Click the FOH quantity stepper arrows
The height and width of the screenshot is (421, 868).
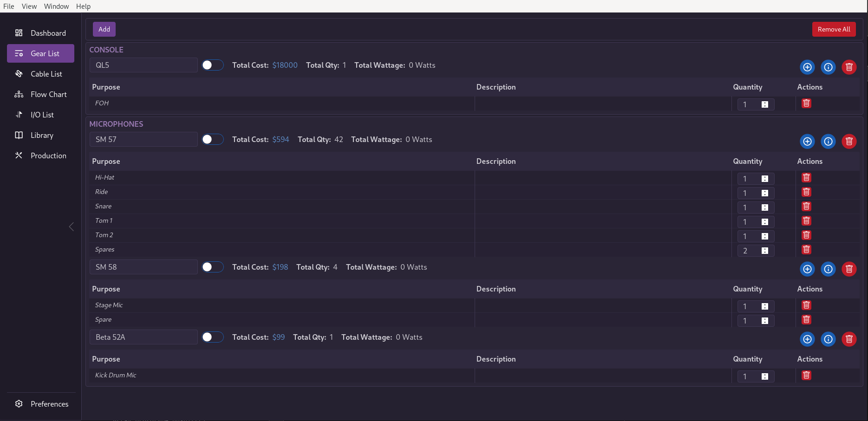click(764, 104)
